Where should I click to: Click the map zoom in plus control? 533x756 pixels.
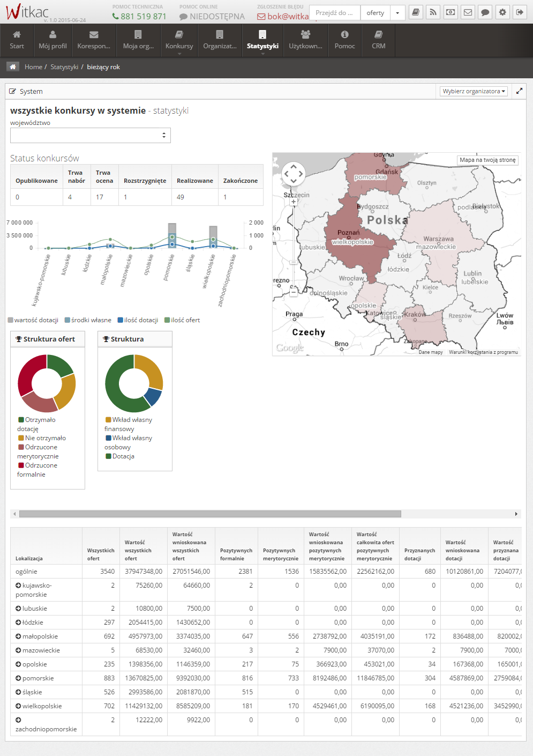point(294,202)
